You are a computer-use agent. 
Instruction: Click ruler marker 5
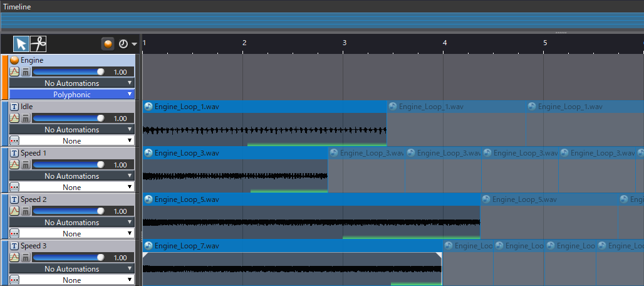(x=546, y=43)
